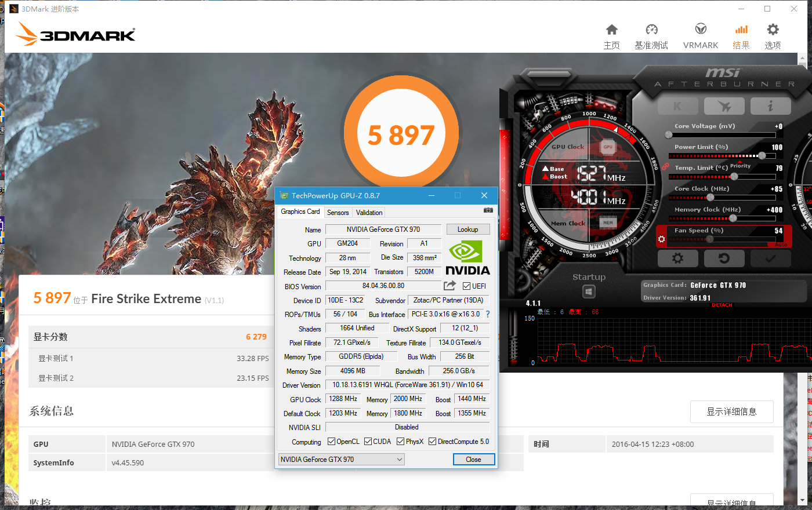Click the Priority marker on Temp. Limit
Viewport: 812px width, 510px height.
tap(739, 165)
